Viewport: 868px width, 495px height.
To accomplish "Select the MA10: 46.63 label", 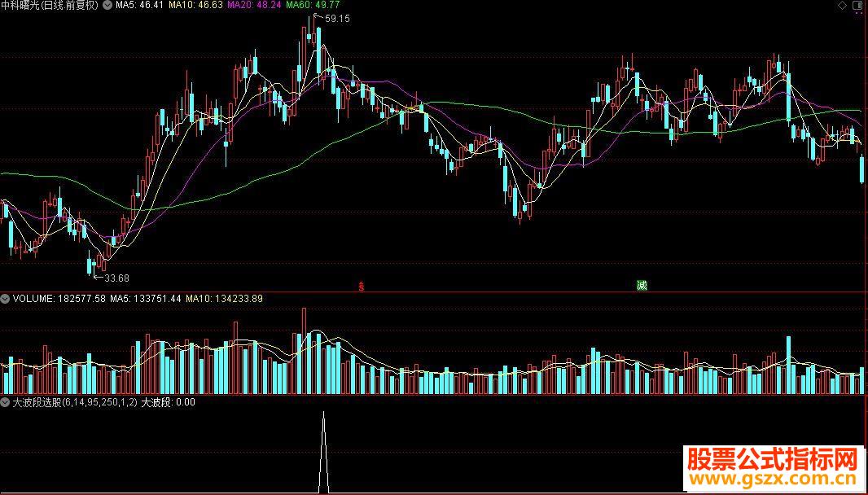I will click(x=195, y=5).
